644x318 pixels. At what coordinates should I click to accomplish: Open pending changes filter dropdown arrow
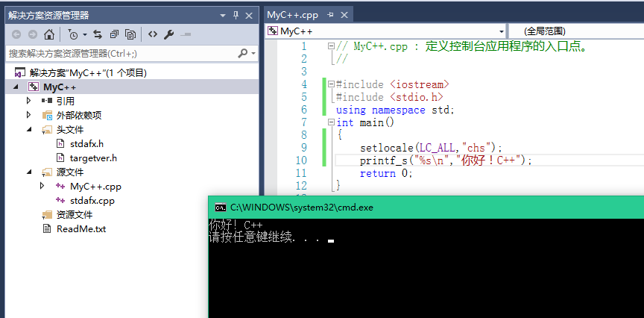pos(85,34)
